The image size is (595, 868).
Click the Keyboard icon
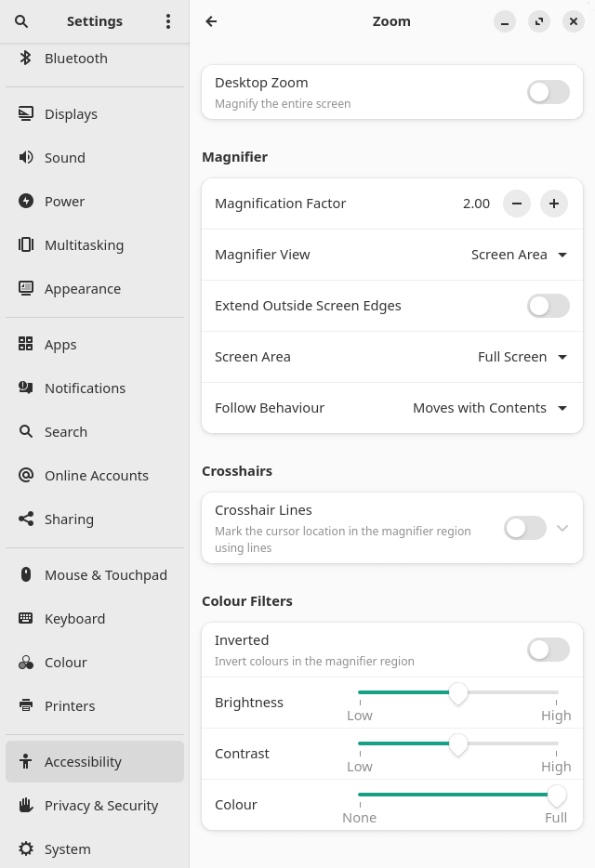coord(25,618)
